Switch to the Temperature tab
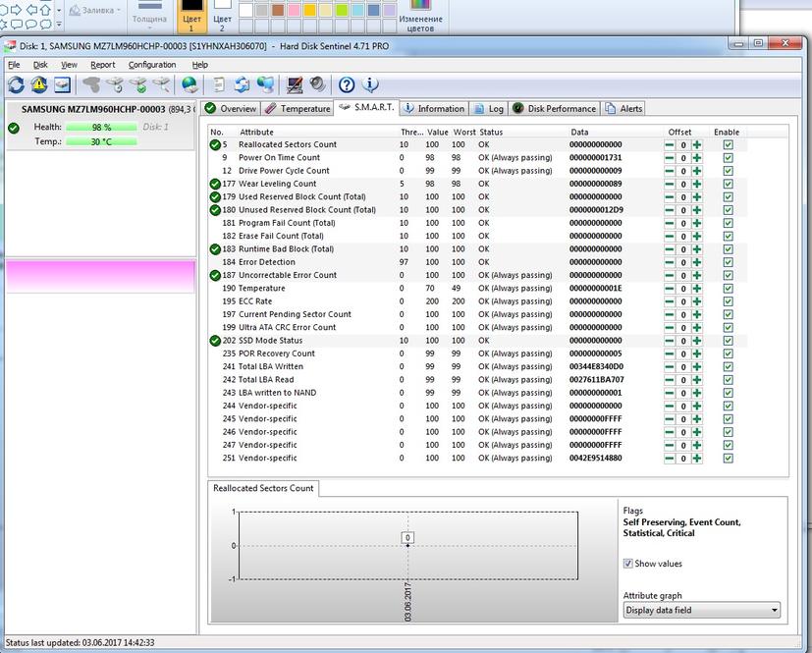Screen dimensions: 812x653 click(298, 108)
